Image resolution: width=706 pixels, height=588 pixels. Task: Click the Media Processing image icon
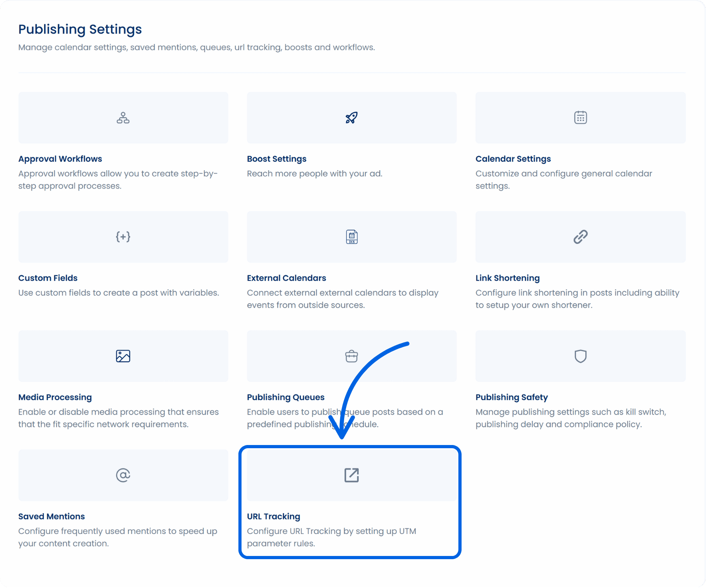tap(123, 356)
